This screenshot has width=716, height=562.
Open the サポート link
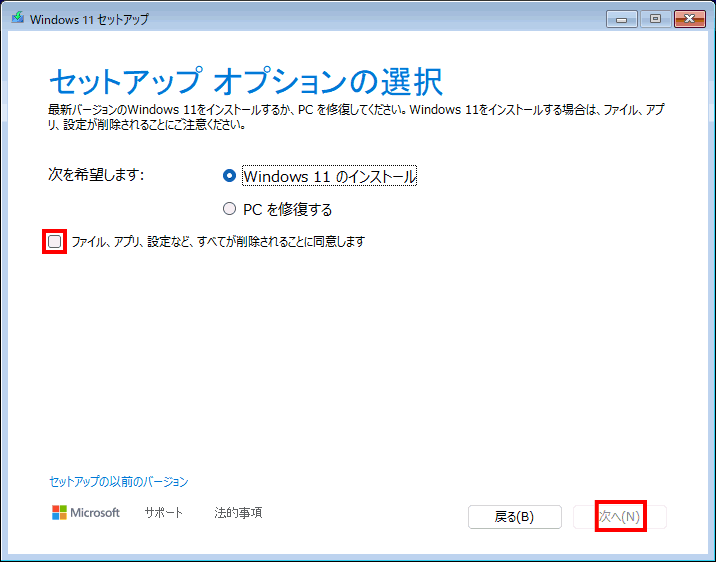click(x=163, y=513)
